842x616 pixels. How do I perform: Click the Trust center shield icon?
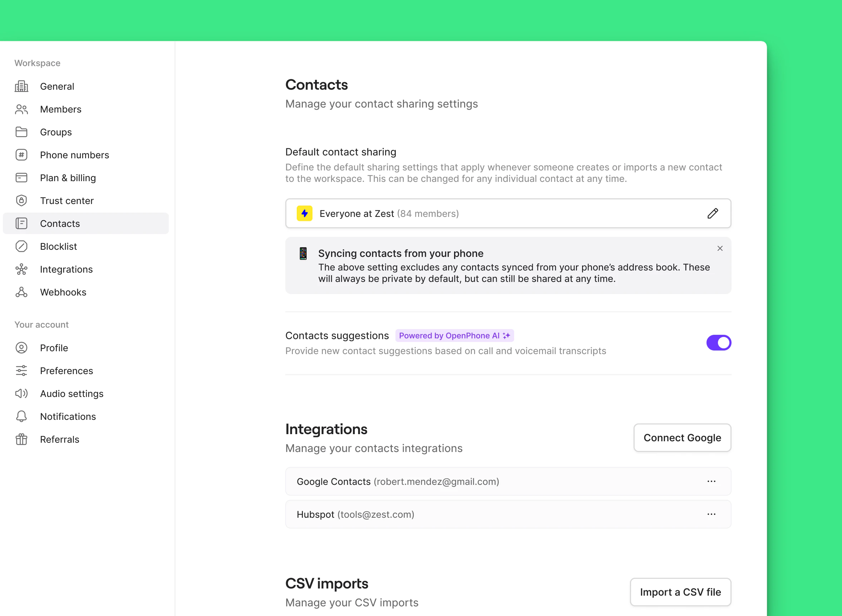21,200
